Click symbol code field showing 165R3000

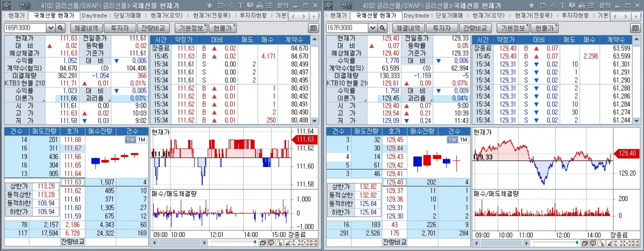pyautogui.click(x=25, y=28)
